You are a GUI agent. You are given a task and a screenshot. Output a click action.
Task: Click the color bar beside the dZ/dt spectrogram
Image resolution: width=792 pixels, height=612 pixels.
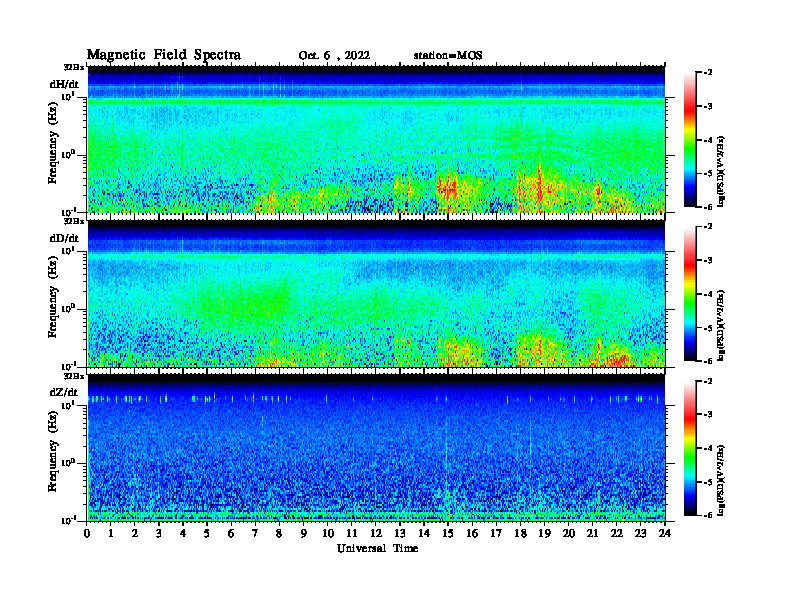pyautogui.click(x=690, y=448)
